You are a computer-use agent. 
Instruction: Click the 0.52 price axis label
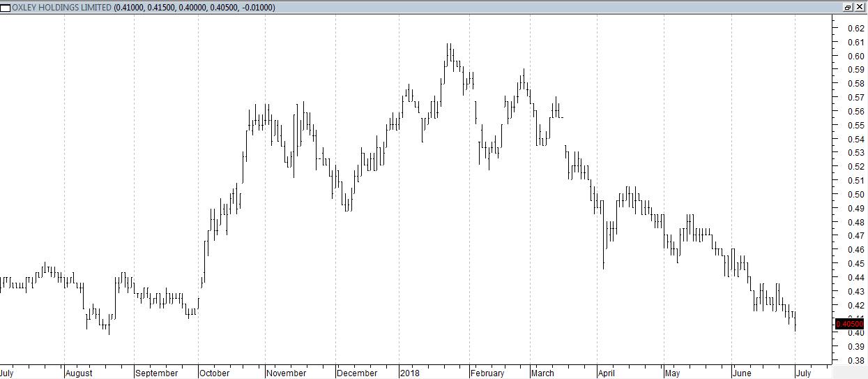pos(855,167)
